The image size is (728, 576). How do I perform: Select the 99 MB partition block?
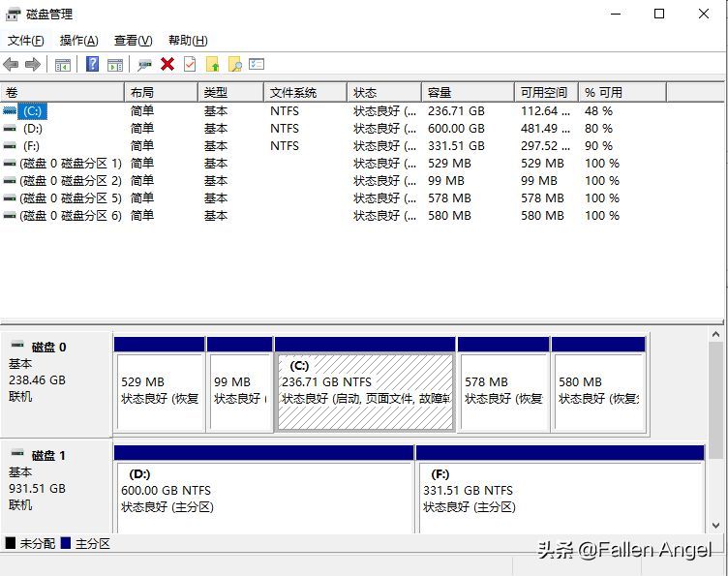[239, 384]
